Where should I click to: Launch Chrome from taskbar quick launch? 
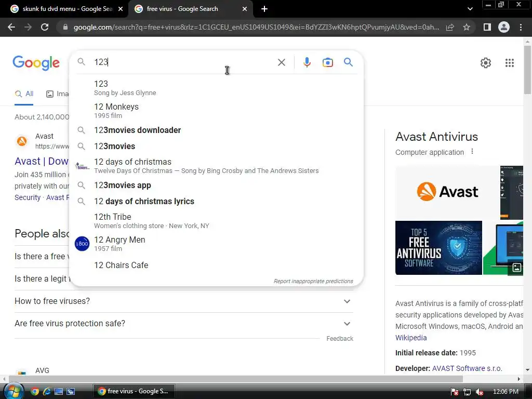35,392
